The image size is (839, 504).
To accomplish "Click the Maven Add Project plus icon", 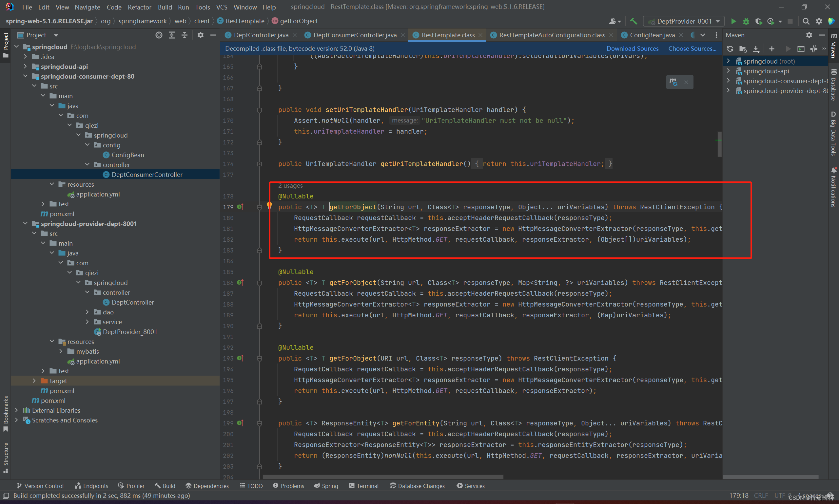I will coord(772,49).
